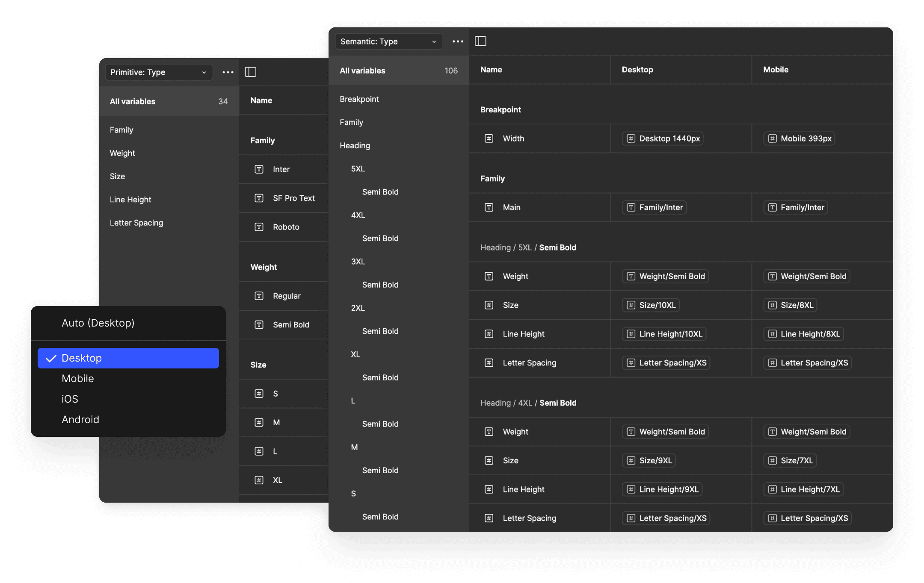Select iOS in the mode menu
Viewport: 924px width, 583px height.
[70, 399]
